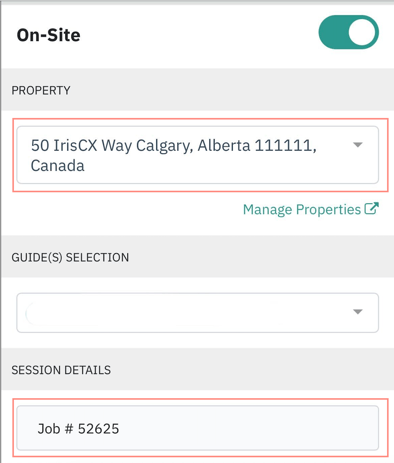
Task: Open the Property address dropdown
Action: [198, 155]
